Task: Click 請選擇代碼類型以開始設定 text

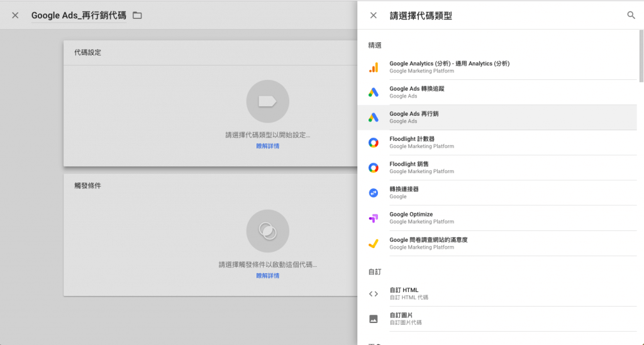Action: [x=268, y=135]
